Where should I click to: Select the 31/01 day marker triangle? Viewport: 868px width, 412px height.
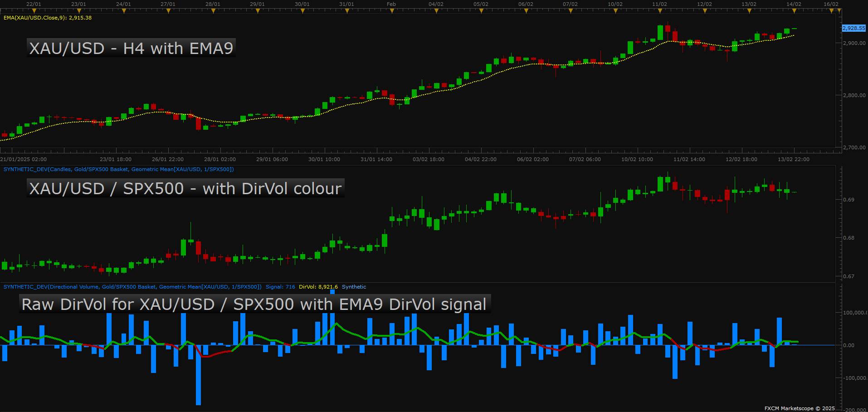point(347,11)
